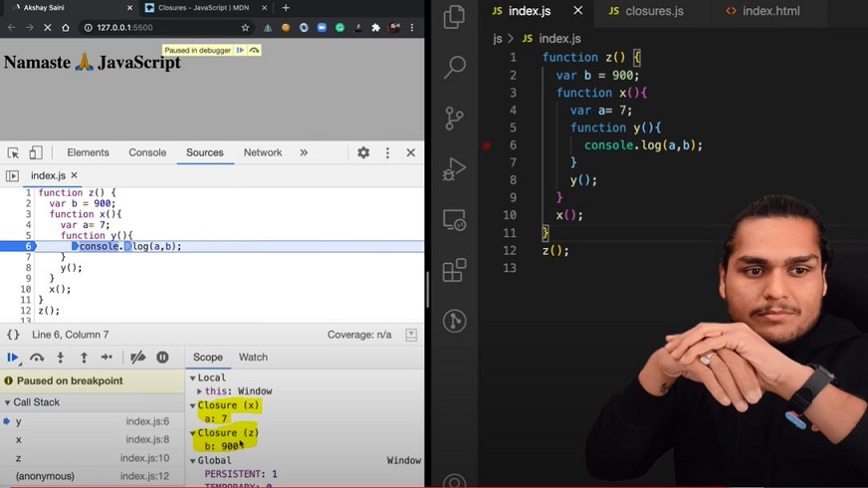This screenshot has height=488, width=868.
Task: Pretty print the source with braces icon
Action: [x=13, y=335]
